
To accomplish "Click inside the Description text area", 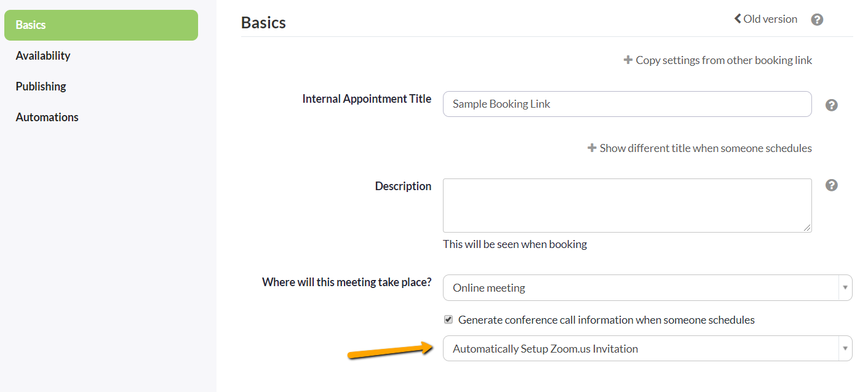I will pyautogui.click(x=627, y=206).
